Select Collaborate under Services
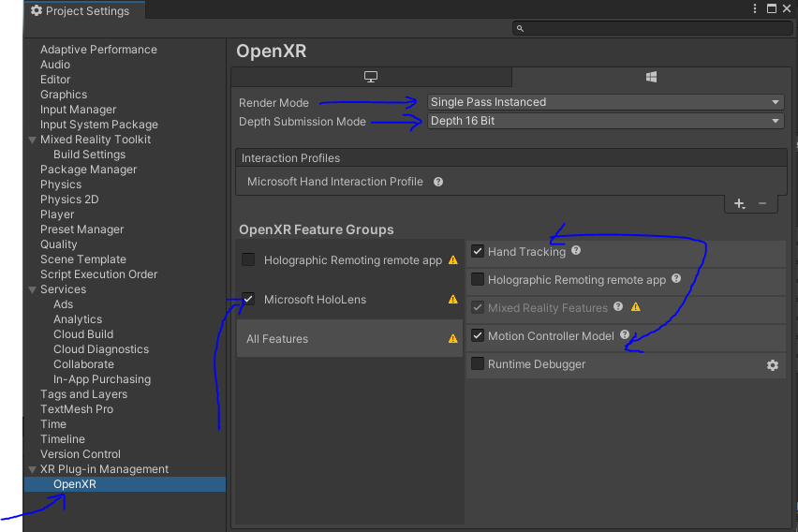The width and height of the screenshot is (798, 532). coord(83,364)
